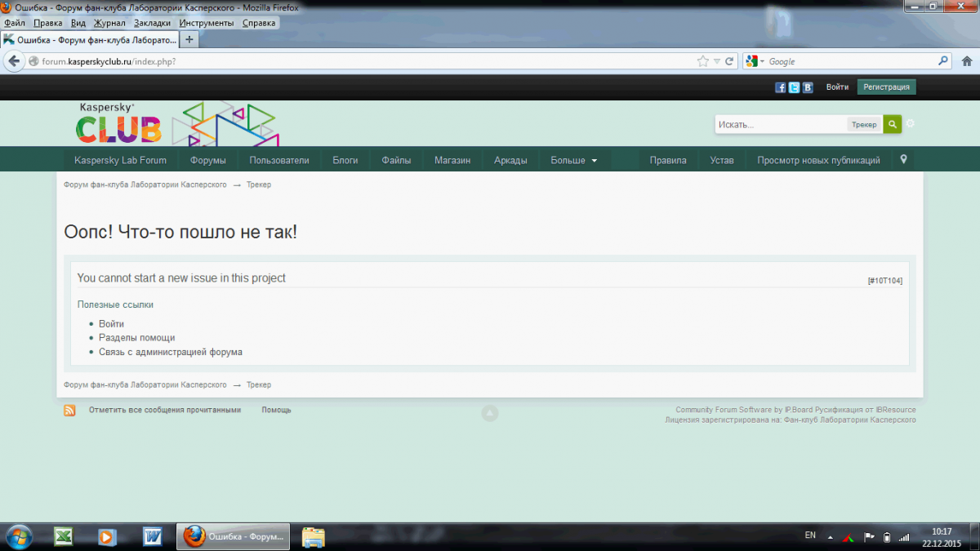Reload the page with the refresh icon
This screenshot has height=551, width=980.
coord(728,61)
